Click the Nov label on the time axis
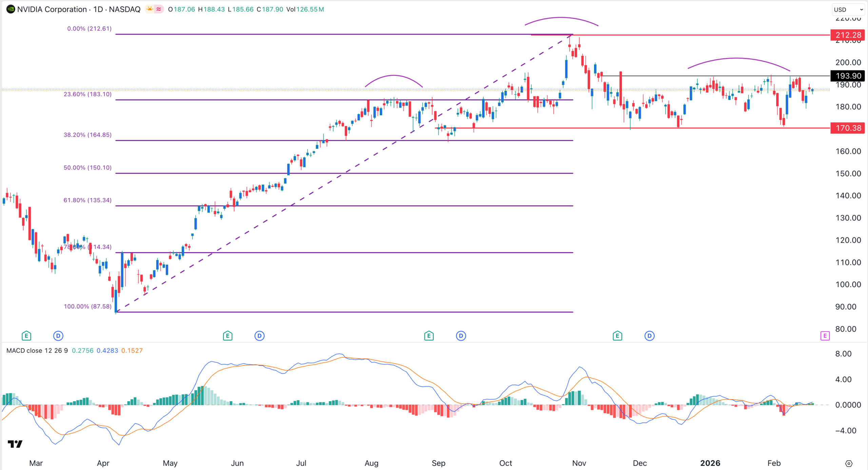The width and height of the screenshot is (868, 470). pos(579,463)
